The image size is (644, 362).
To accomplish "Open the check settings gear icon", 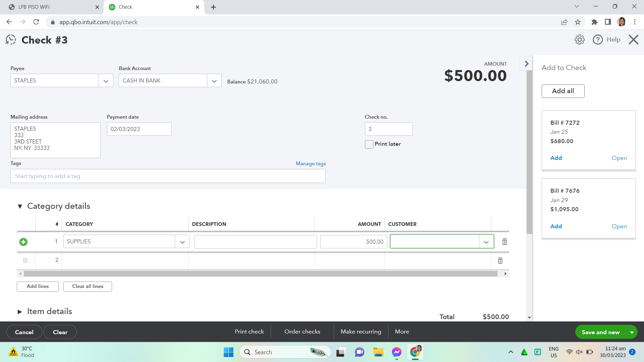I will tap(579, 40).
